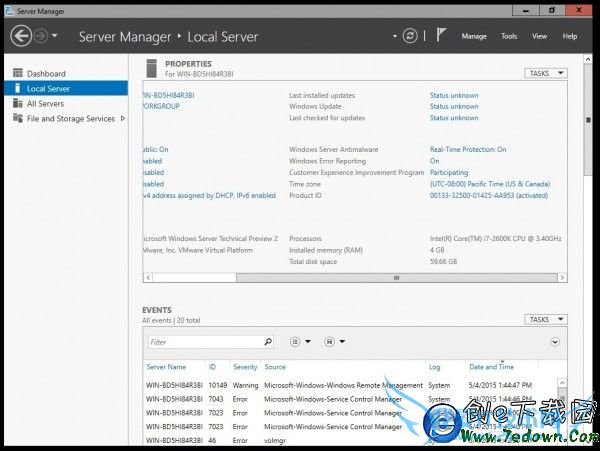Click the Windows Update Status unknown link

click(x=454, y=106)
